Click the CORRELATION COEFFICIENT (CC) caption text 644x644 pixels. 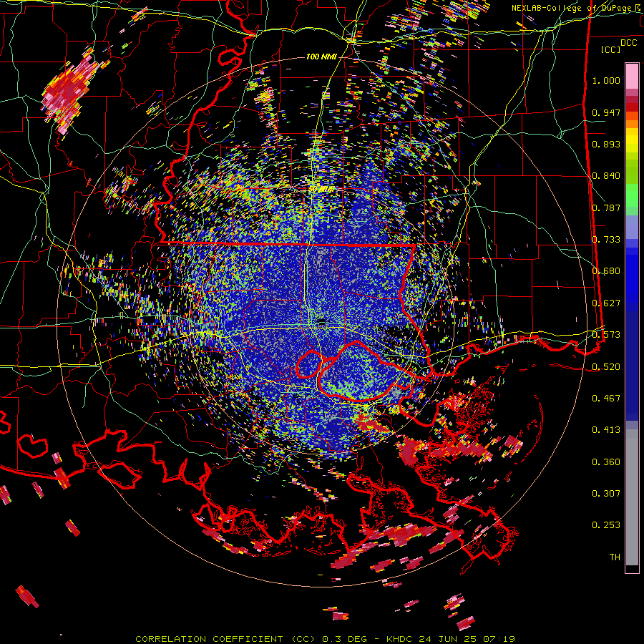tap(225, 639)
